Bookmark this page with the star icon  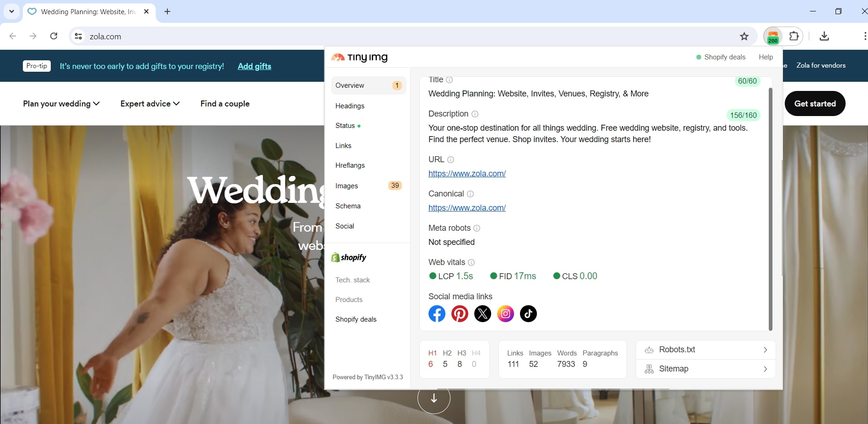click(744, 36)
